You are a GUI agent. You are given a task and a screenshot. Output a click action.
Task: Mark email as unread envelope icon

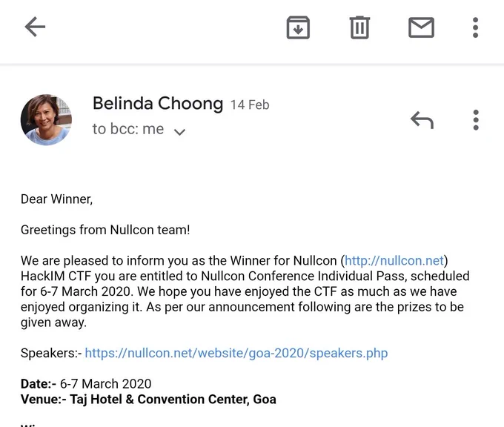coord(421,27)
